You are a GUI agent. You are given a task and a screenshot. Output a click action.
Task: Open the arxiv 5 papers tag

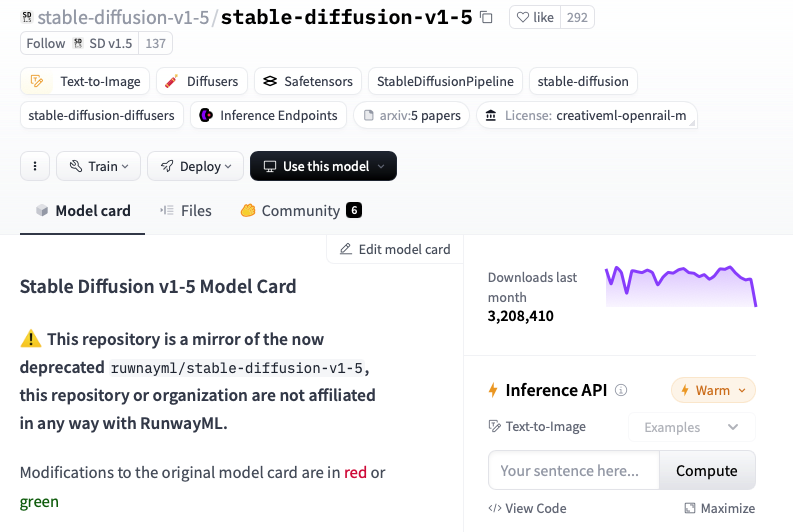(x=411, y=115)
